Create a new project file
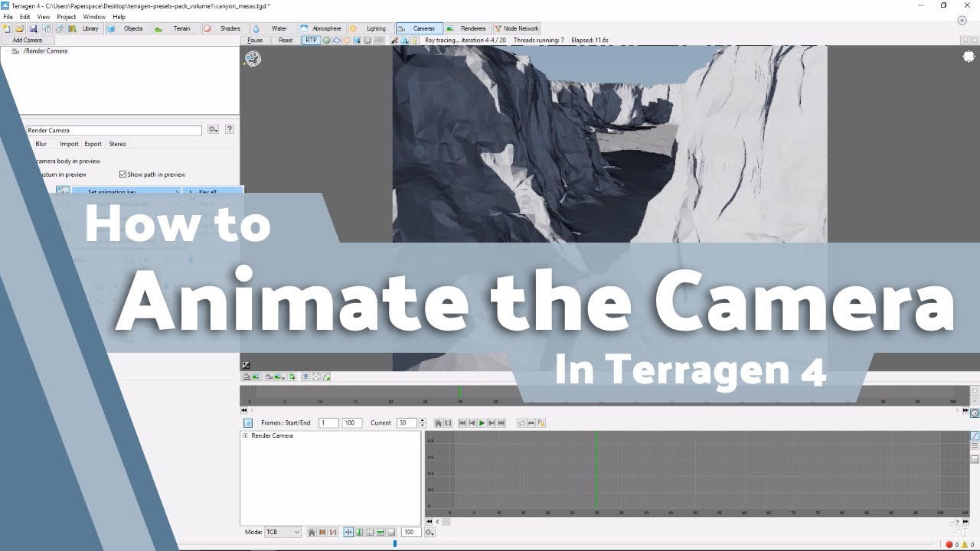 click(x=7, y=28)
